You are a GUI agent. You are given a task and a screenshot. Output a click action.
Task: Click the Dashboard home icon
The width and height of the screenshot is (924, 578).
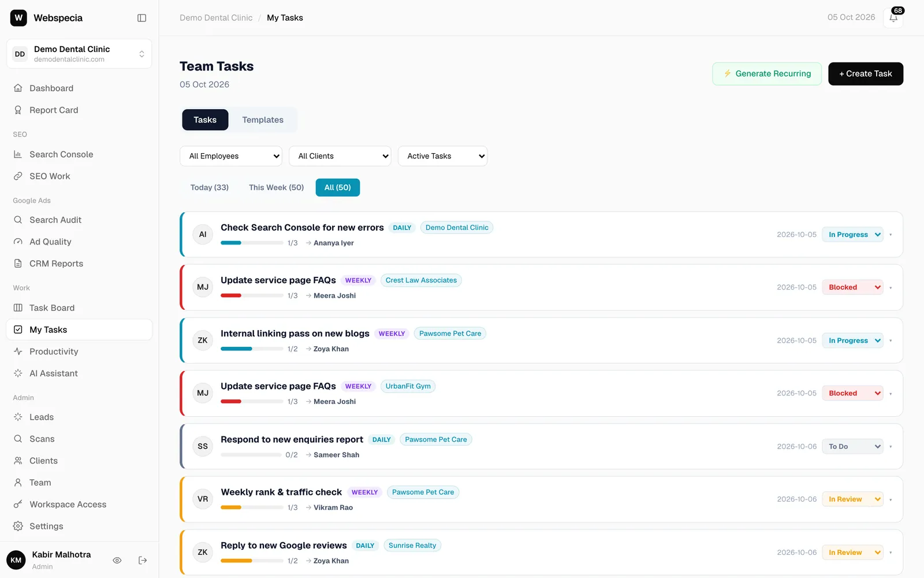point(18,88)
